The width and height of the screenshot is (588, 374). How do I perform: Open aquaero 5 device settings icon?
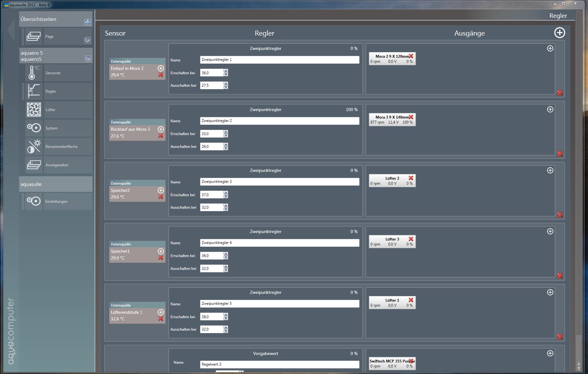pyautogui.click(x=88, y=59)
